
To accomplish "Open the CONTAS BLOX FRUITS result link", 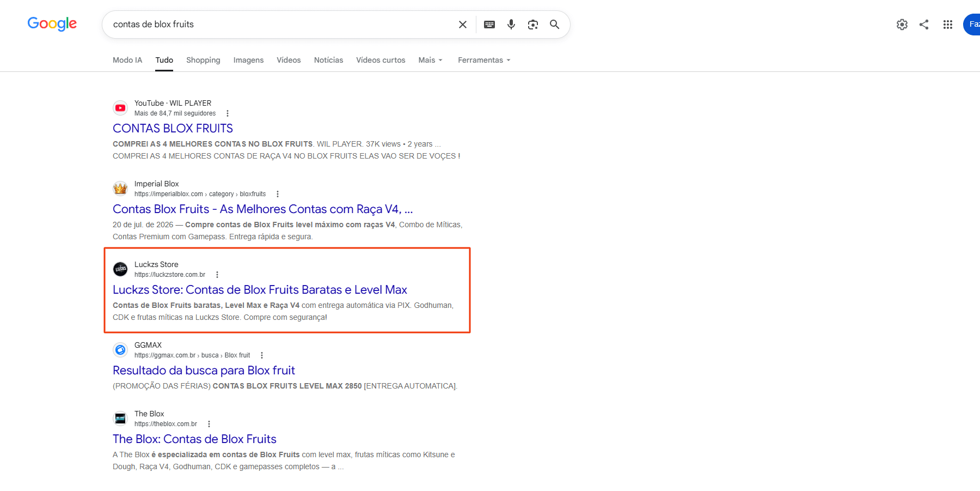I will (173, 128).
